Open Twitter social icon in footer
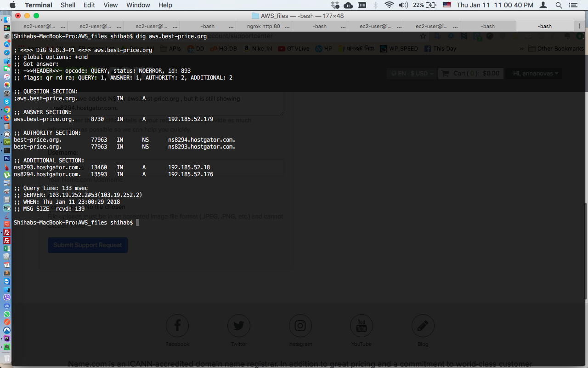The width and height of the screenshot is (588, 368). (x=238, y=326)
